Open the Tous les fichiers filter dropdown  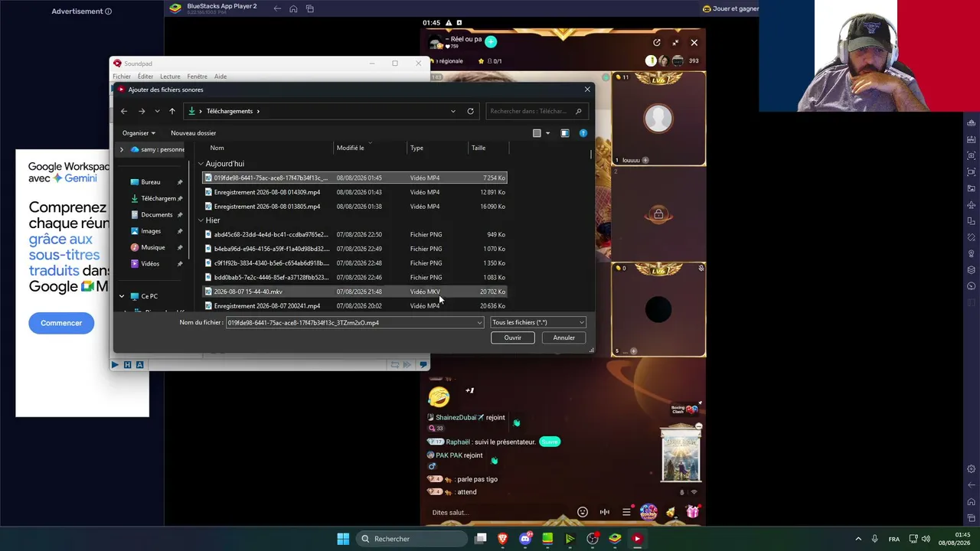click(x=538, y=323)
